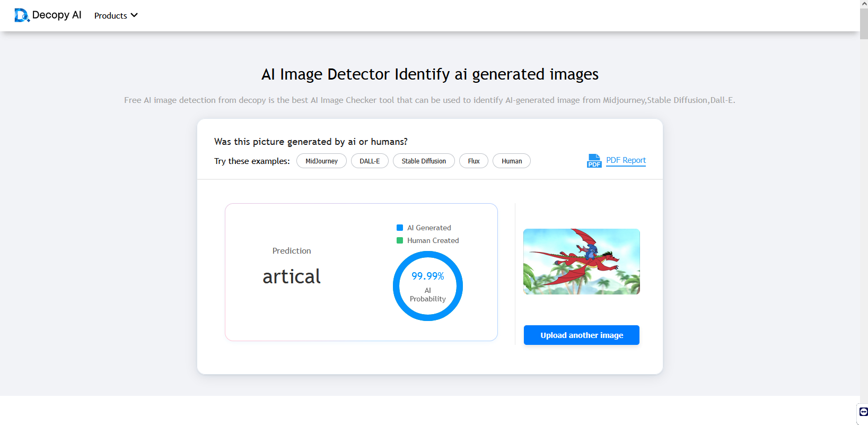Click the 'AI Image Detector' page heading
The height and width of the screenshot is (425, 868).
[430, 74]
